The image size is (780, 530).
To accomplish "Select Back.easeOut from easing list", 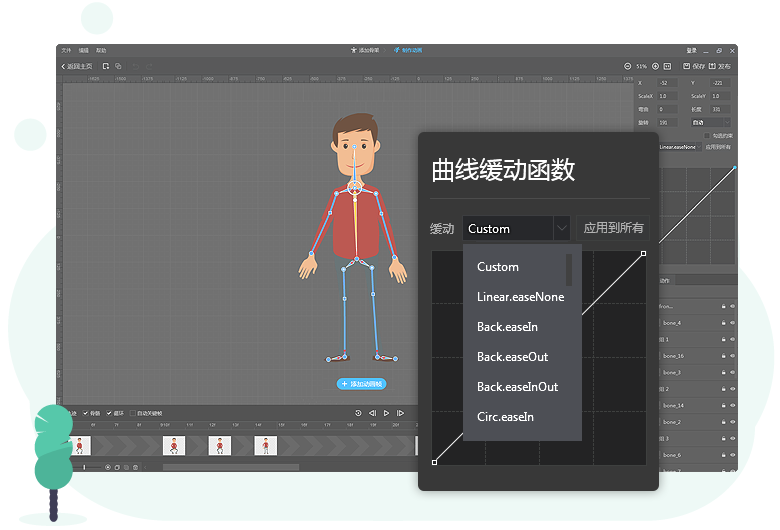I will [512, 357].
